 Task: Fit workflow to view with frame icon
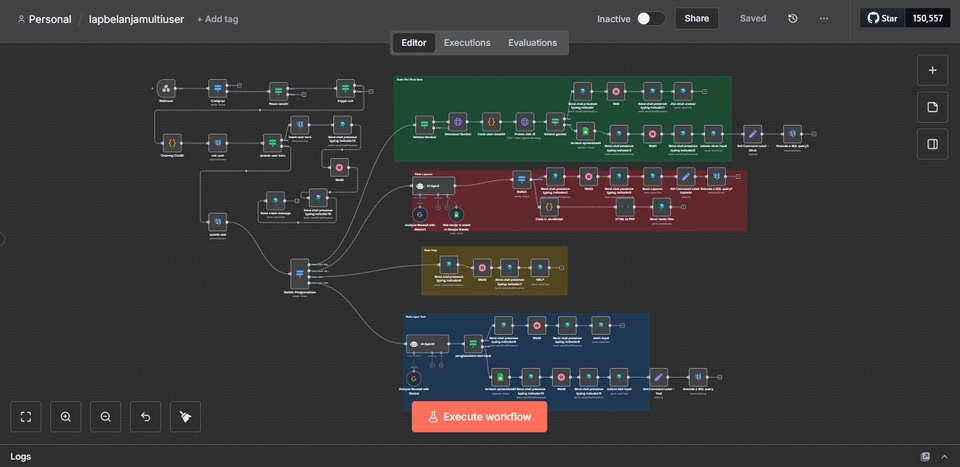coord(26,417)
